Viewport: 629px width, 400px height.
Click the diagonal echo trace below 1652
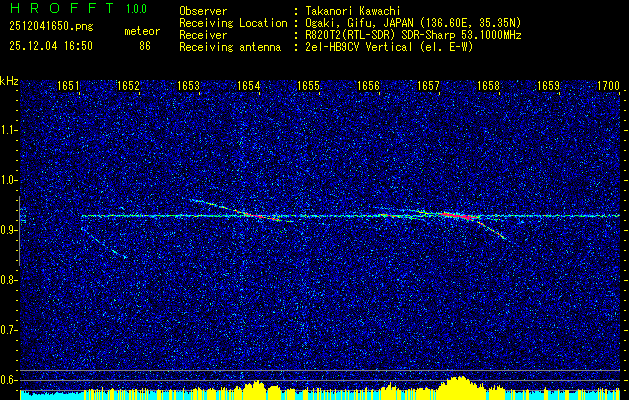coord(103,243)
